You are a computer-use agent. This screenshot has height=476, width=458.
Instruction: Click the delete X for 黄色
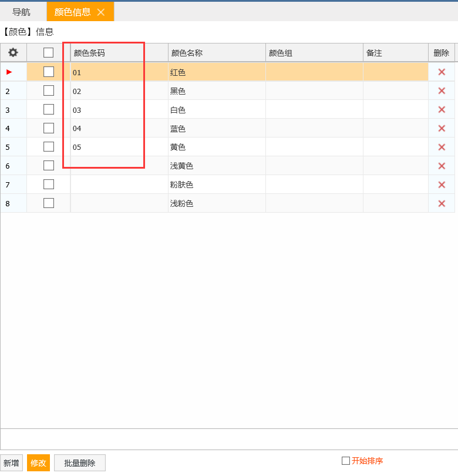[442, 147]
